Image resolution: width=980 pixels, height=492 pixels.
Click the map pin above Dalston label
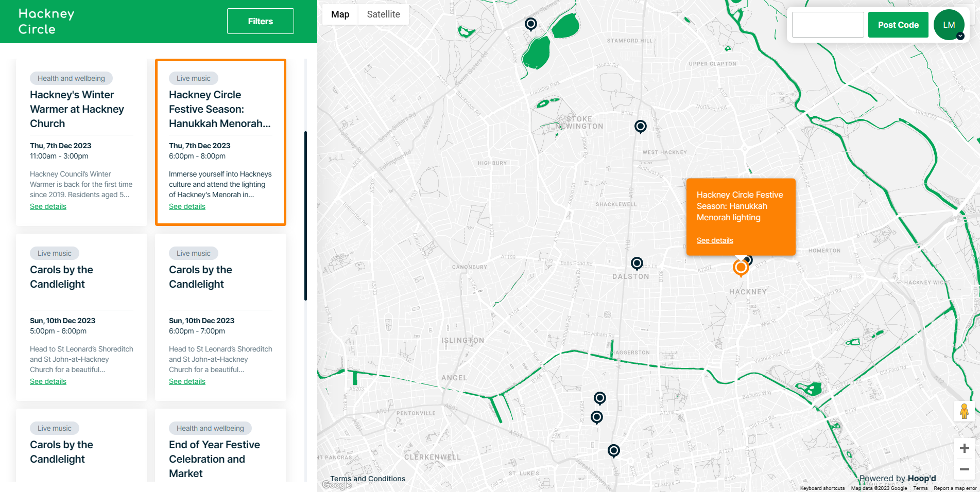(x=637, y=264)
